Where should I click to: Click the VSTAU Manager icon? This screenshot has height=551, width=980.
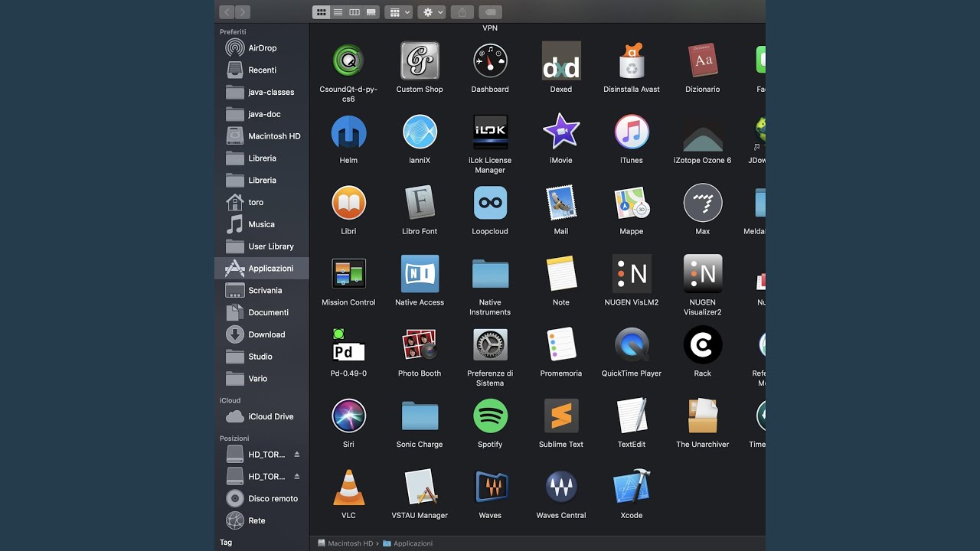pos(420,487)
